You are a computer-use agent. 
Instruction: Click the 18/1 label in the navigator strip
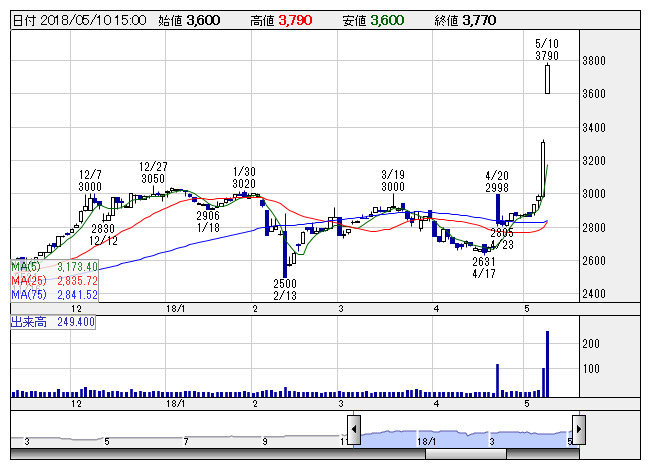pos(427,441)
